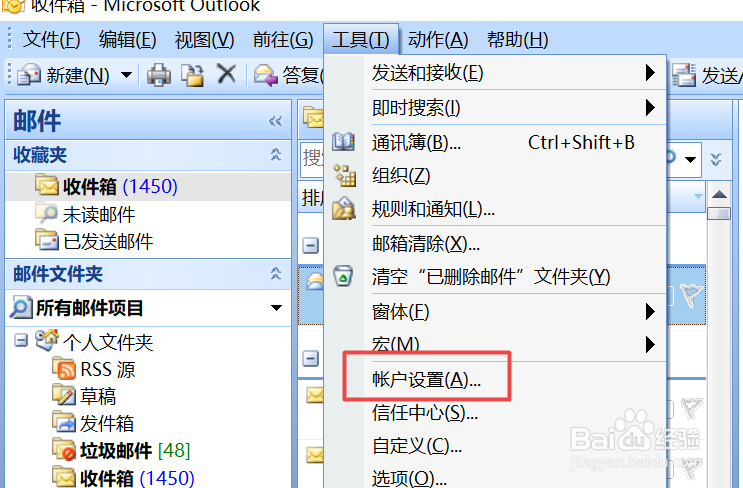743x488 pixels.
Task: Open 未读邮件 search folder
Action: point(99,215)
